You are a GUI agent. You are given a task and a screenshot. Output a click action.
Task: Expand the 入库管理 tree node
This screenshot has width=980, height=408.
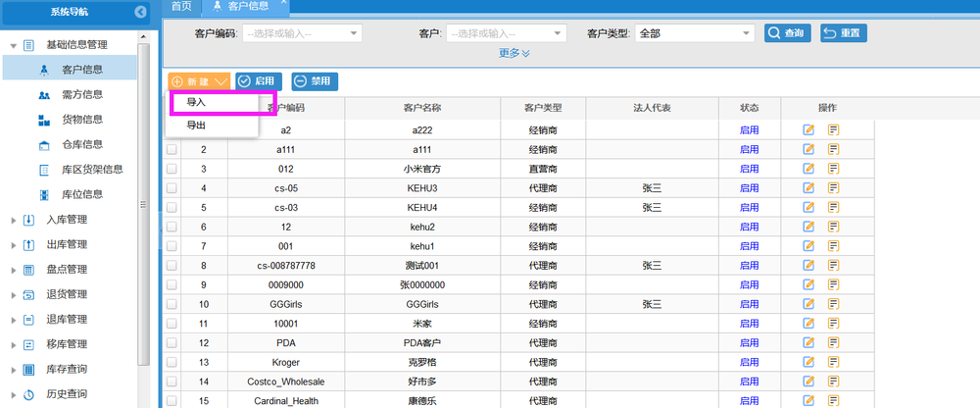point(14,220)
